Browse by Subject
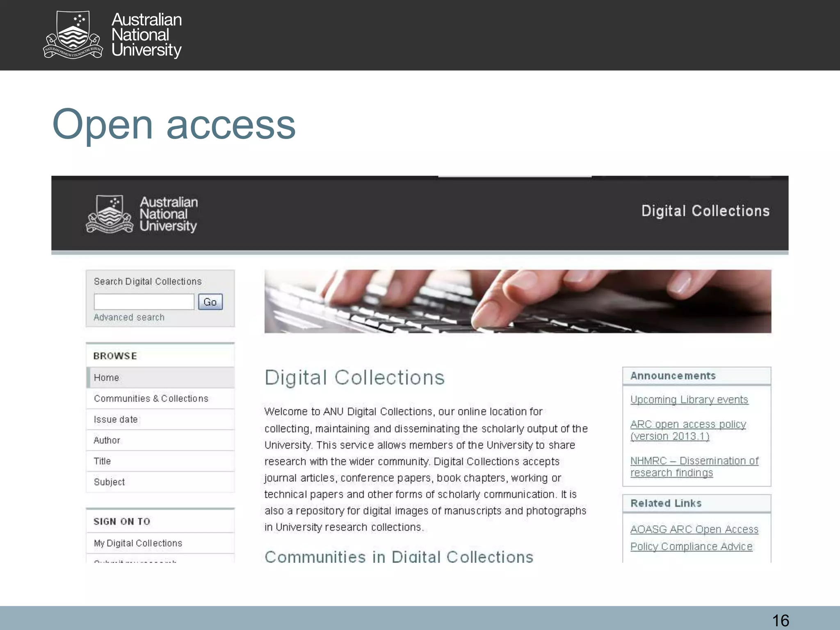 (160, 482)
